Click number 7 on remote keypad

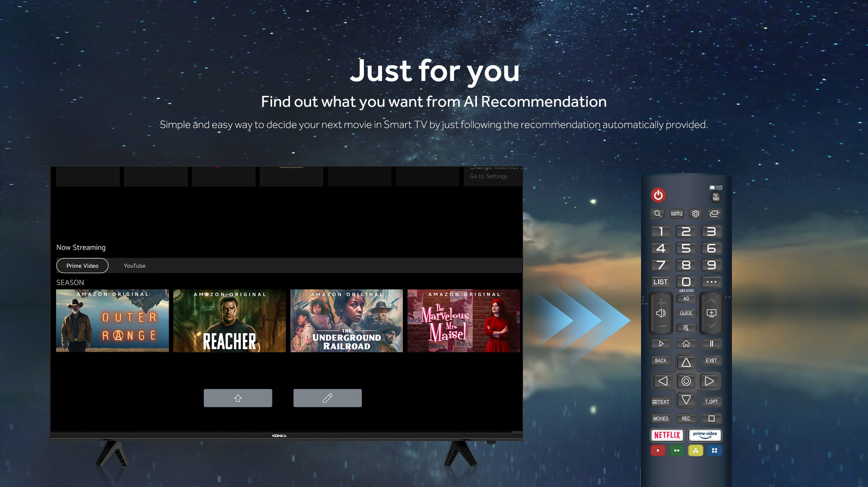(x=661, y=265)
